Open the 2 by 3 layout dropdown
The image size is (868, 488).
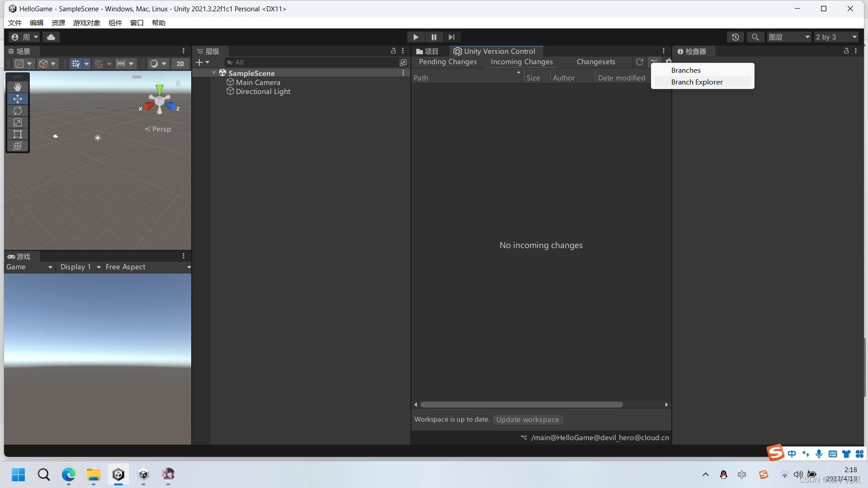tap(836, 37)
